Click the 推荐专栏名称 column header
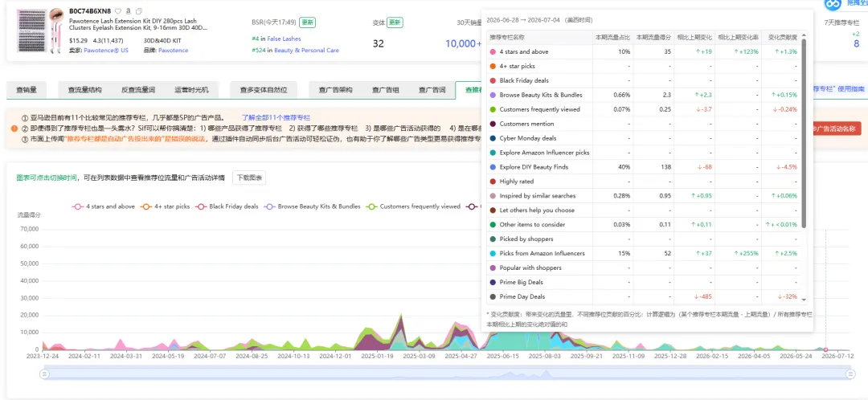This screenshot has width=868, height=400. tap(507, 38)
